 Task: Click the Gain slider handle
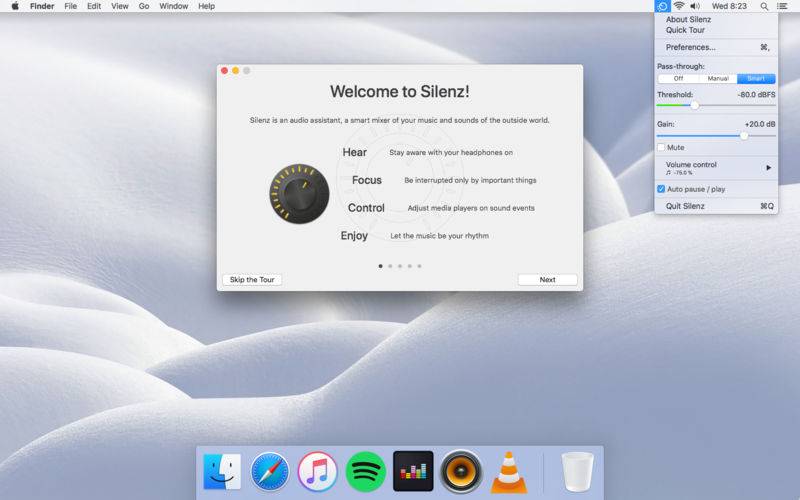point(744,135)
